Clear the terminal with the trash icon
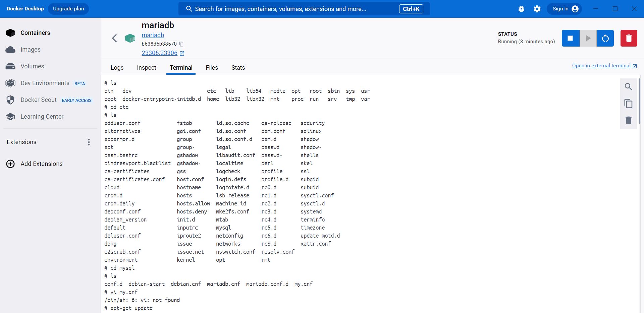 pos(629,120)
